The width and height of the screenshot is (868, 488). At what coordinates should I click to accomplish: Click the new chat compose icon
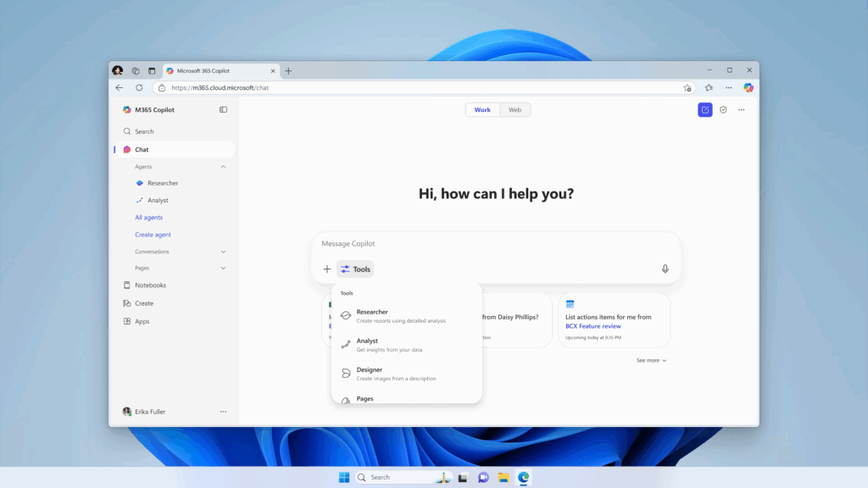tap(704, 110)
